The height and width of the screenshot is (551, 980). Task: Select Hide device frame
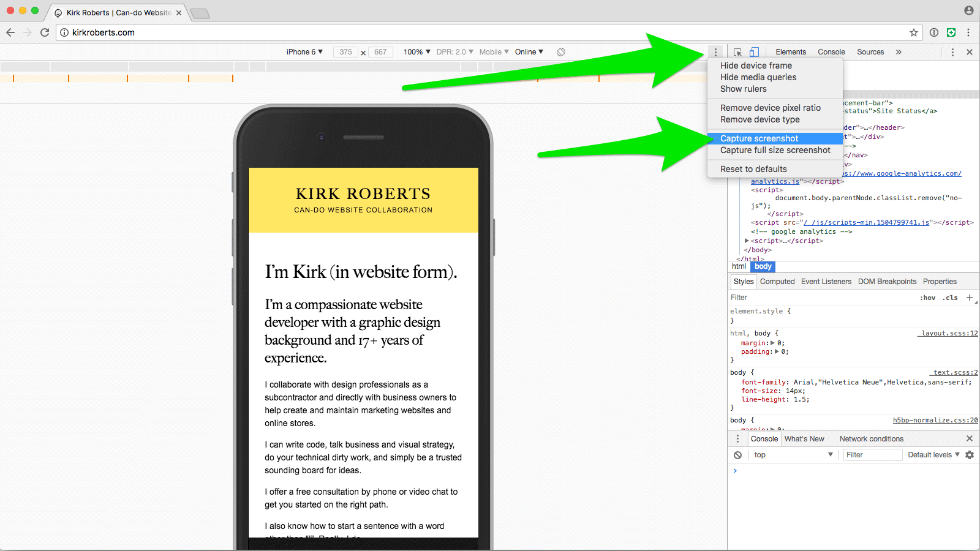click(775, 66)
